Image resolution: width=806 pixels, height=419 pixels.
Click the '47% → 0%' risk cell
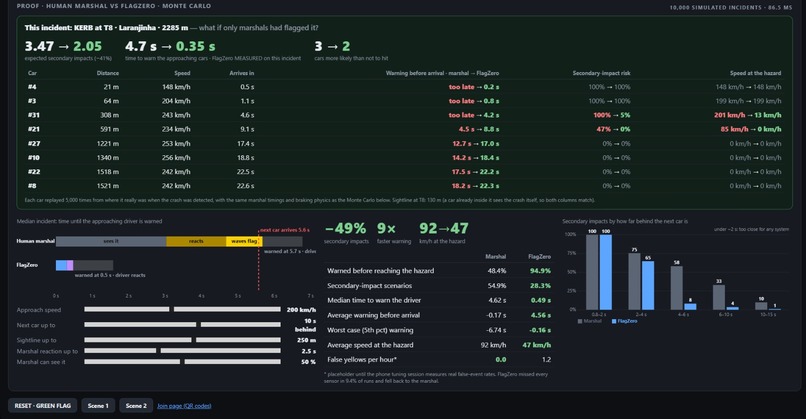coord(613,130)
